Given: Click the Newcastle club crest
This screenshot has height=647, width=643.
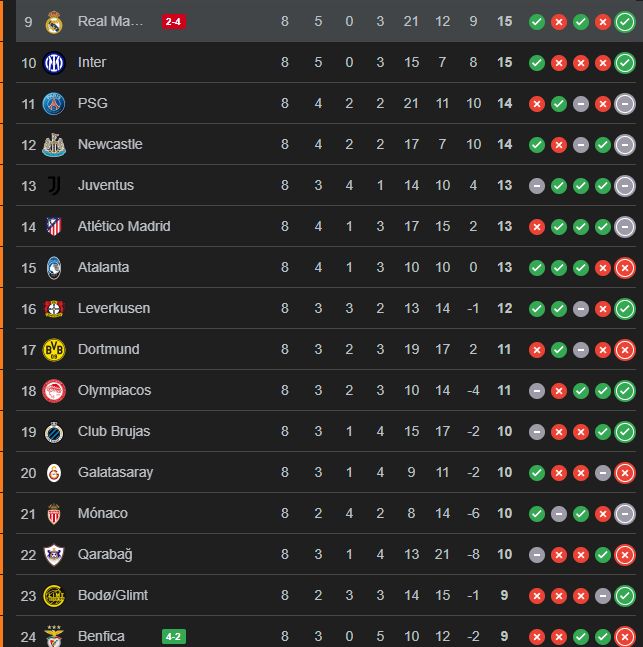Looking at the screenshot, I should point(54,144).
